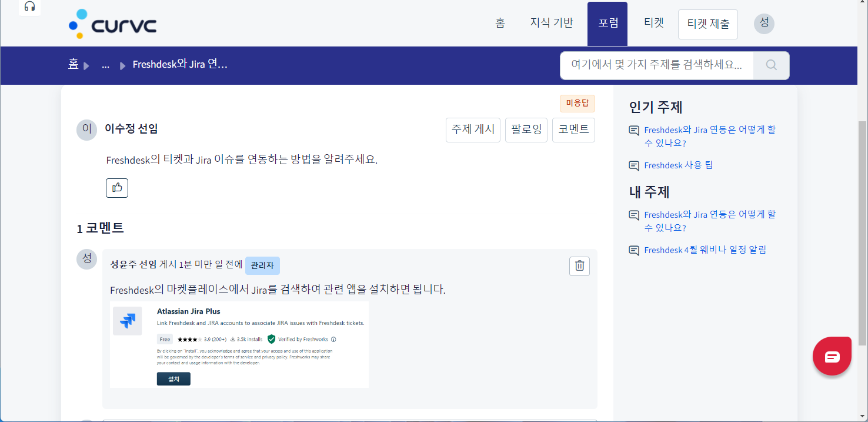This screenshot has height=422, width=868.
Task: Click topic icon of first popular topic
Action: click(634, 130)
